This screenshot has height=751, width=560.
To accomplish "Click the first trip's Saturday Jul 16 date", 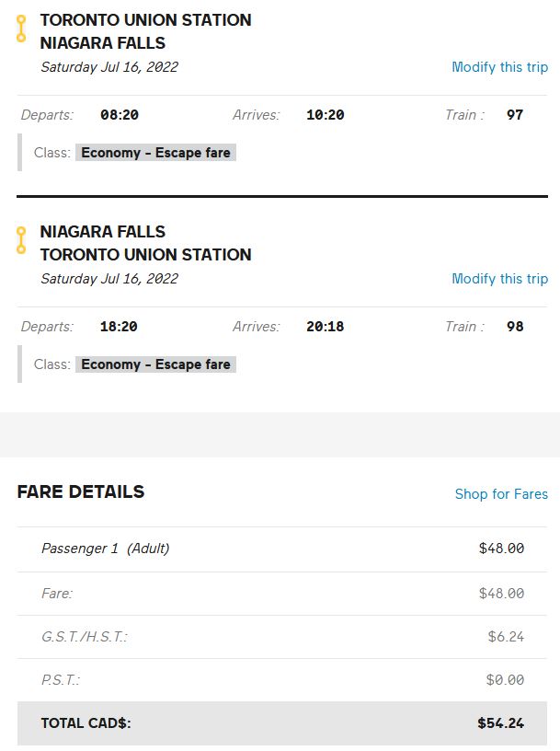I will click(109, 67).
